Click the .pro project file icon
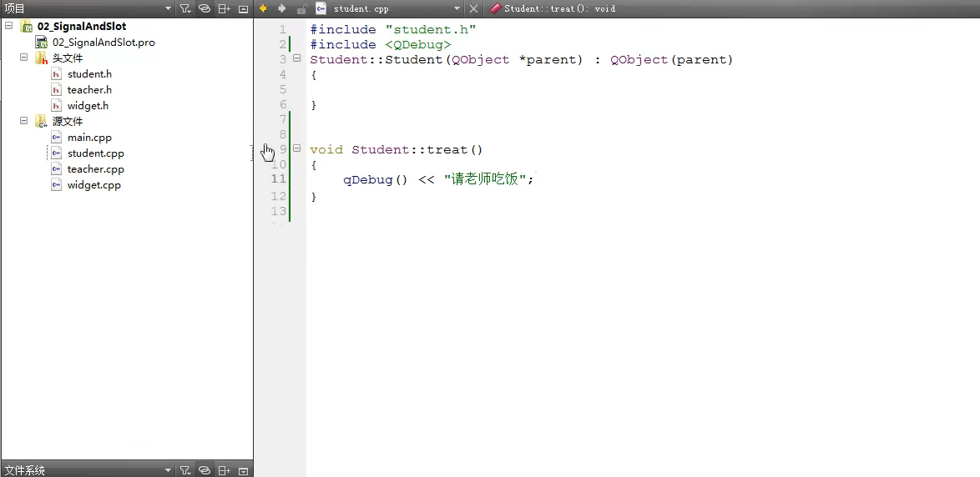 click(42, 43)
